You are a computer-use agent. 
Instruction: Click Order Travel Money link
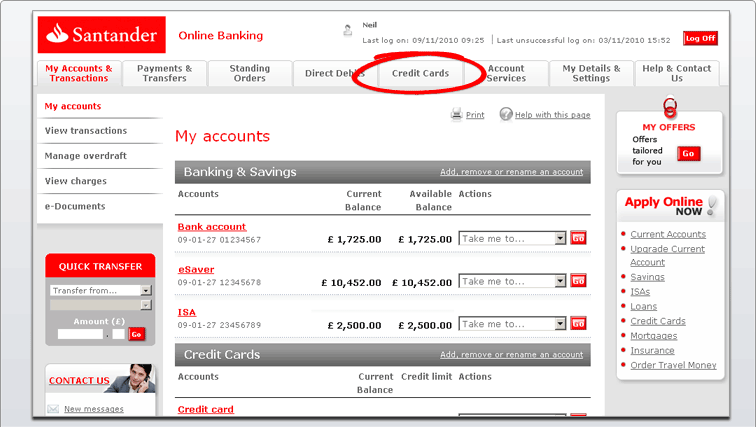coord(673,365)
